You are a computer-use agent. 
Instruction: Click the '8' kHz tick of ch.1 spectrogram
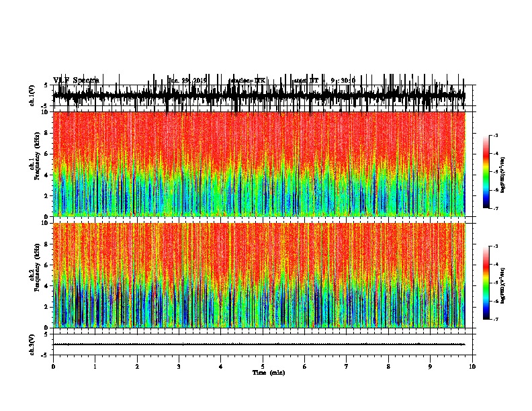tap(46, 133)
